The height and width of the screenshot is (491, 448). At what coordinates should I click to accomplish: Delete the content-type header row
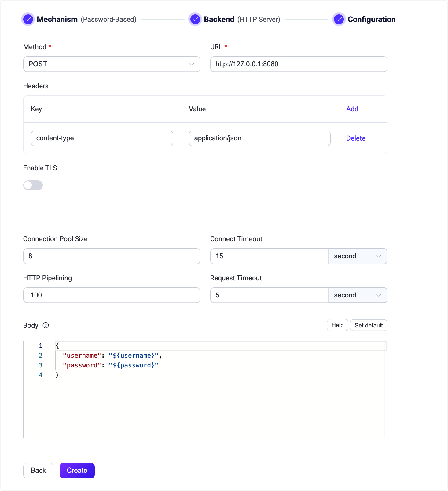tap(356, 138)
